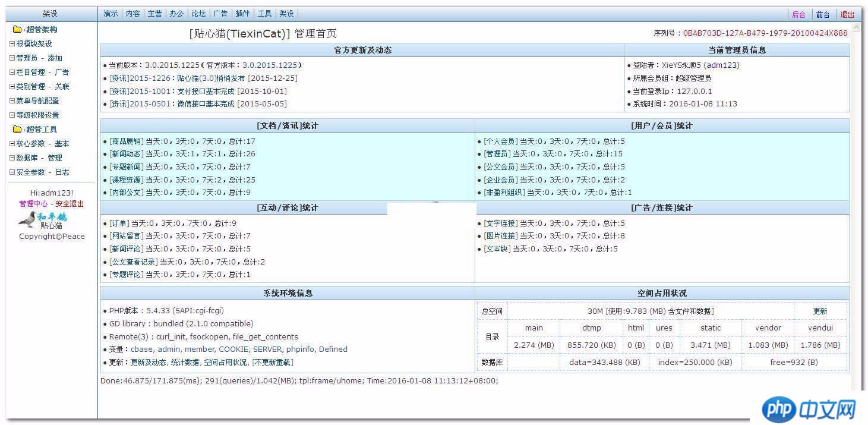This screenshot has width=868, height=425.
Task: Click the folder icon beside 超管工具
Action: 17,129
